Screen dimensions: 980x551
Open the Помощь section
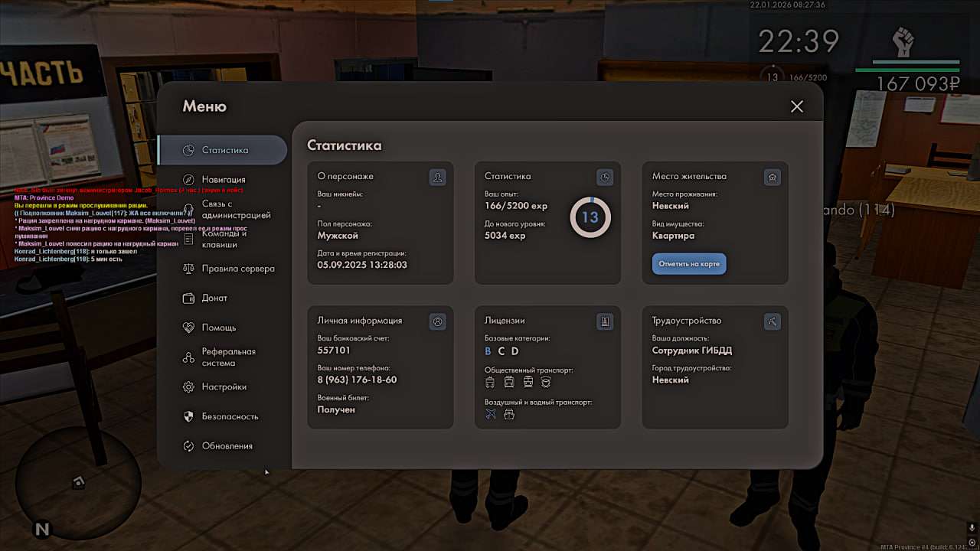pyautogui.click(x=218, y=328)
